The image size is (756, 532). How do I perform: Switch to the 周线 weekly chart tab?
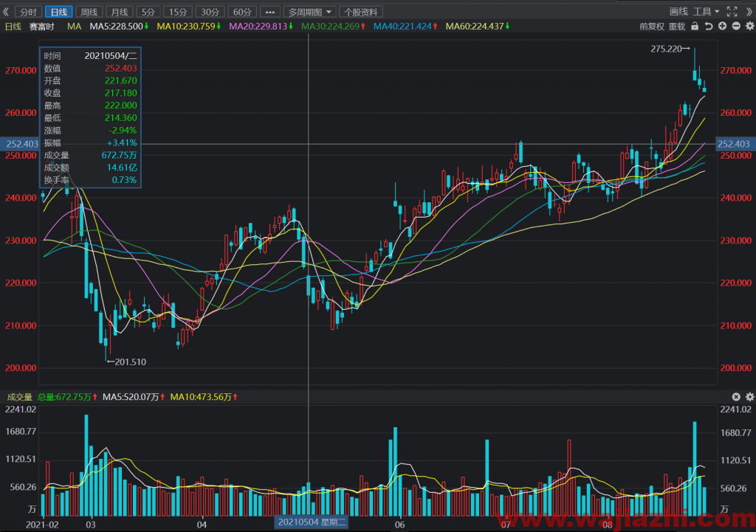pyautogui.click(x=89, y=12)
